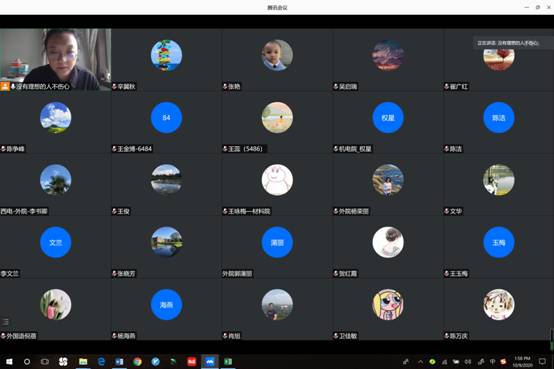
Task: Click the active microphone icon of the speaker
Action: (13, 86)
